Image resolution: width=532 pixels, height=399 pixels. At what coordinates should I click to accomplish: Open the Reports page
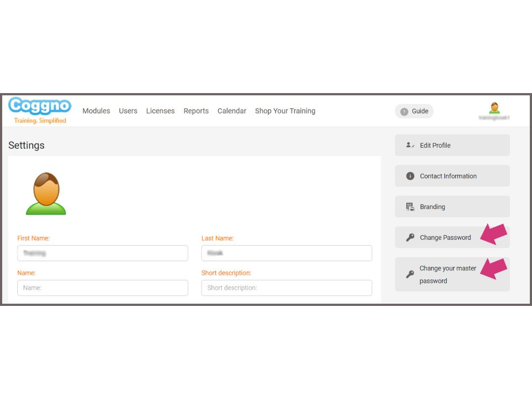196,111
